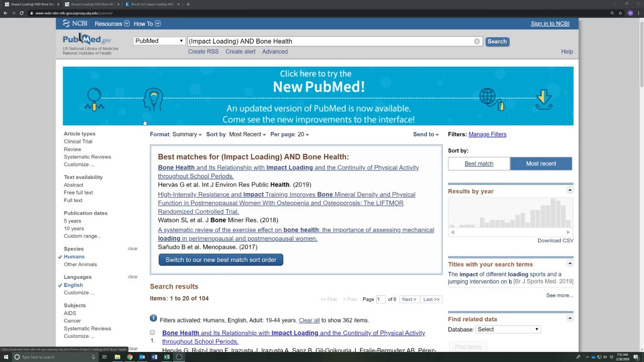Open Task View on the taskbar
The height and width of the screenshot is (362, 644).
(104, 357)
